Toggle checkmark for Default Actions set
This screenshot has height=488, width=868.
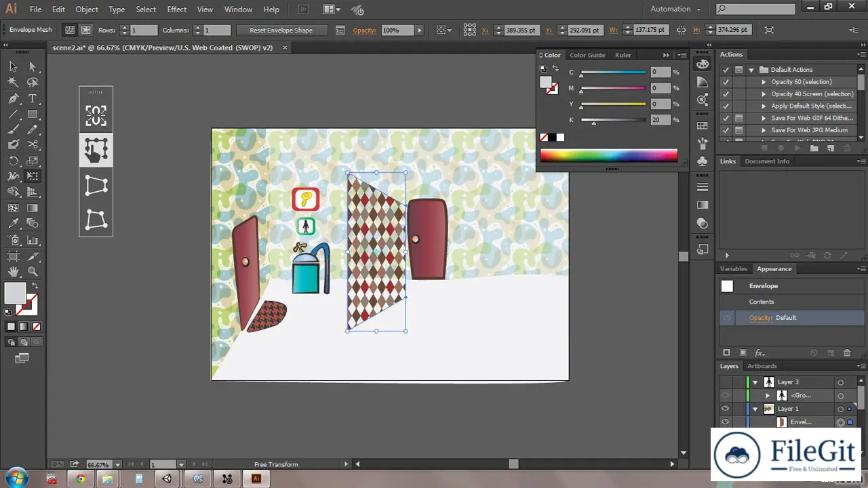(726, 70)
